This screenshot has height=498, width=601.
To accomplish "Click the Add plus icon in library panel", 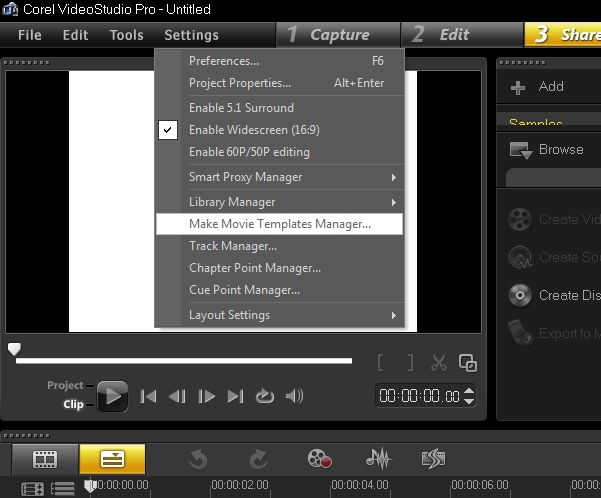I will point(518,87).
